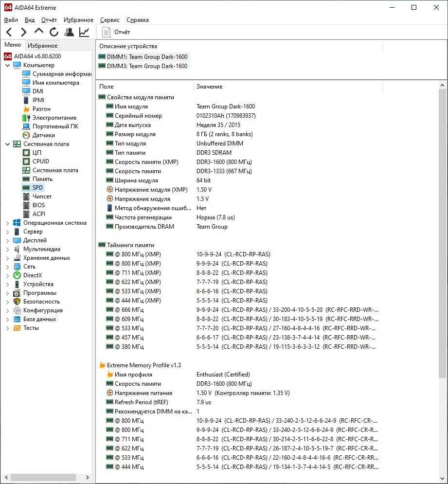Click the vertical scrollbar down arrow
The image size is (448, 484).
(443, 479)
